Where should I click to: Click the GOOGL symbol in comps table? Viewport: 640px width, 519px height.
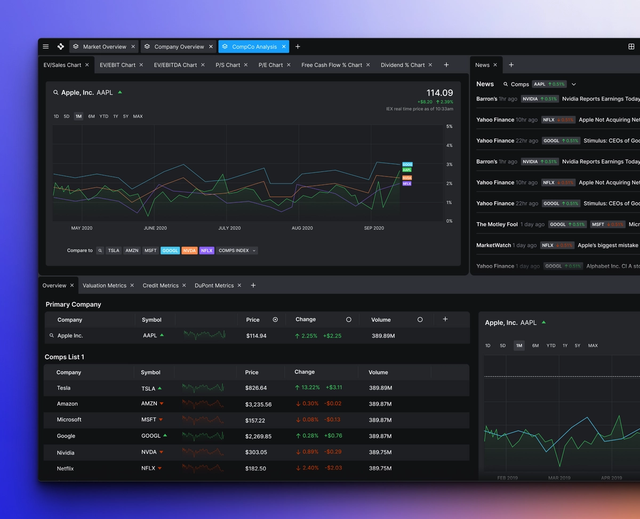point(151,436)
